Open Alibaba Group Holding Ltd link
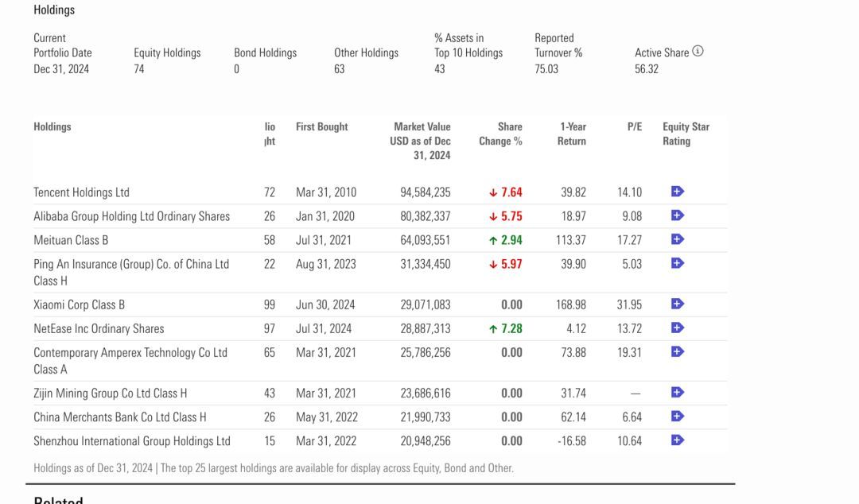Screen dimensions: 859x504 131,216
